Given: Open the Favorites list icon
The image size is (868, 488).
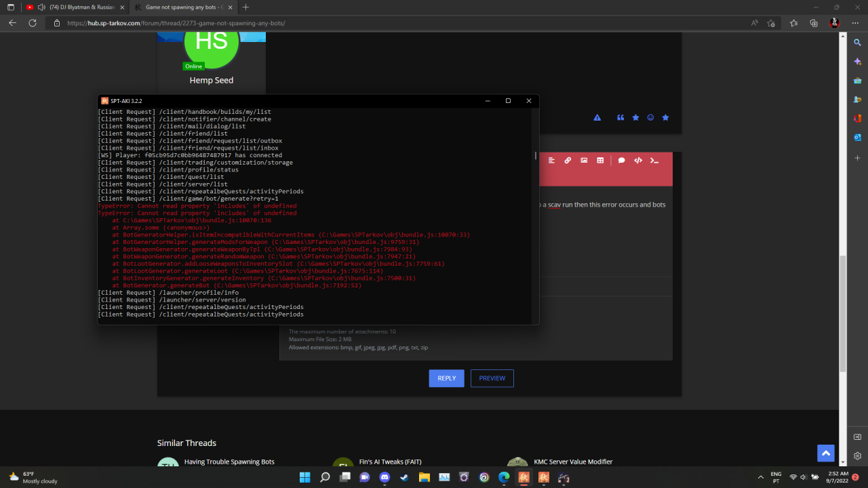Looking at the screenshot, I should coord(794,23).
